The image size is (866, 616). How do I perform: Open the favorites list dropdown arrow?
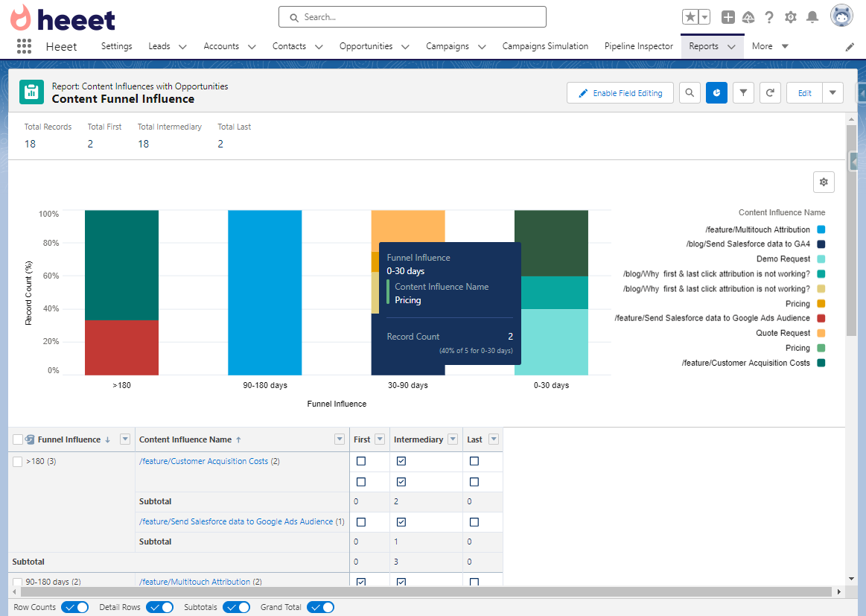[704, 17]
